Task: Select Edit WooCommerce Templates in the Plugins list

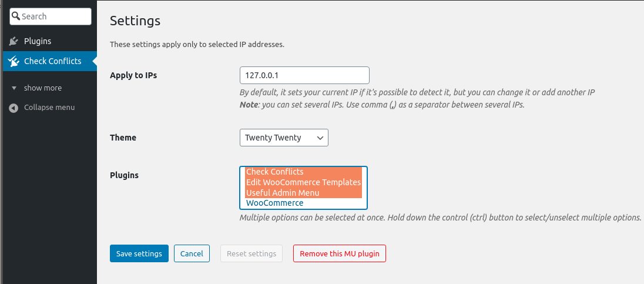Action: point(304,182)
